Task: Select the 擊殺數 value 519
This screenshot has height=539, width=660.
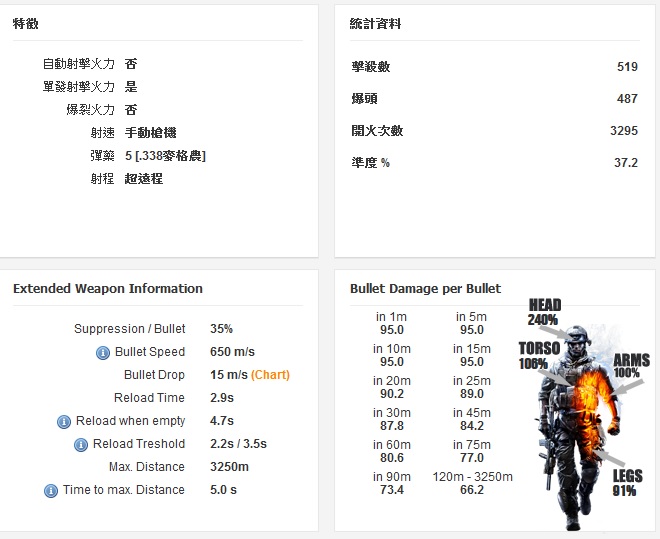Action: (627, 67)
